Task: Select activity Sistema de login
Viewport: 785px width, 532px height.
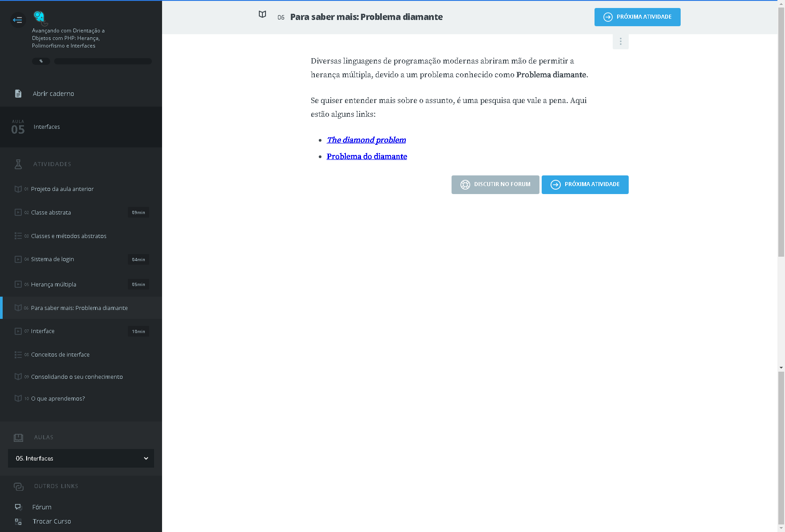Action: click(x=52, y=259)
